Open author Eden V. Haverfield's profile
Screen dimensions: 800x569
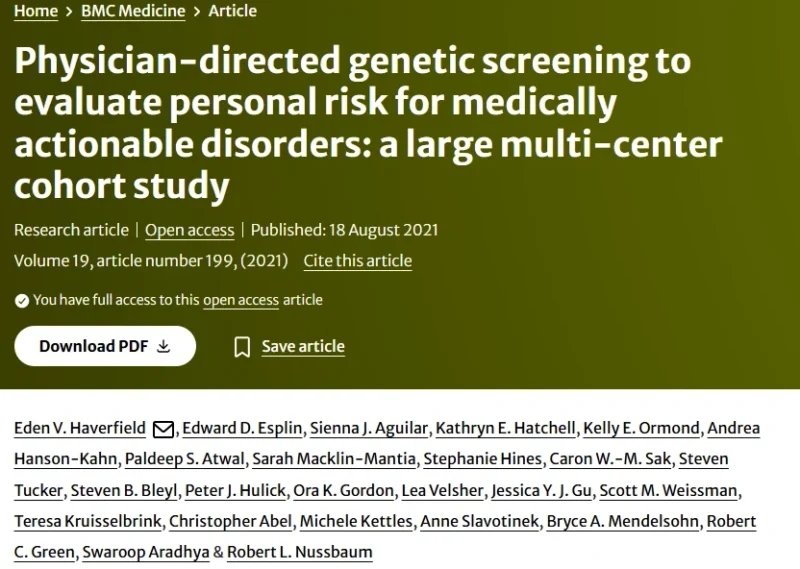tap(80, 428)
